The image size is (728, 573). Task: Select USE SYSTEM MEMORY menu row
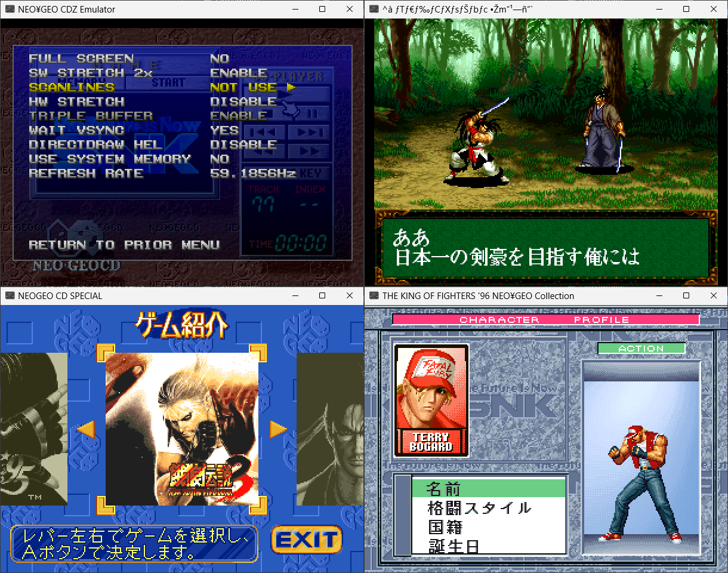coord(110,159)
